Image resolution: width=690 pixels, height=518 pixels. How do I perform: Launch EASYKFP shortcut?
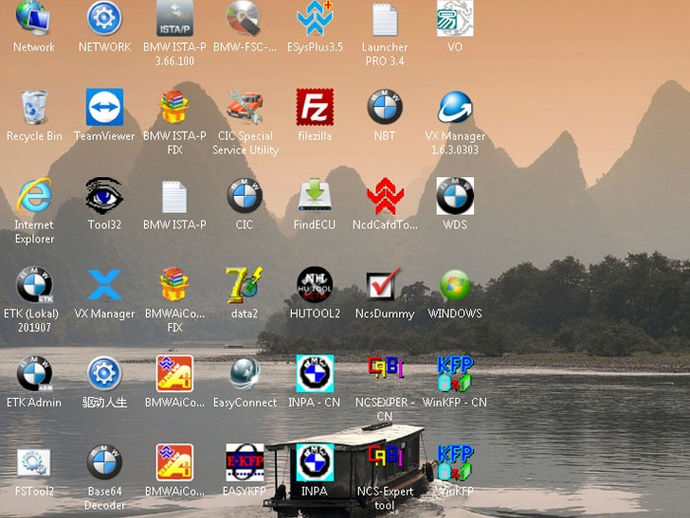pyautogui.click(x=245, y=462)
